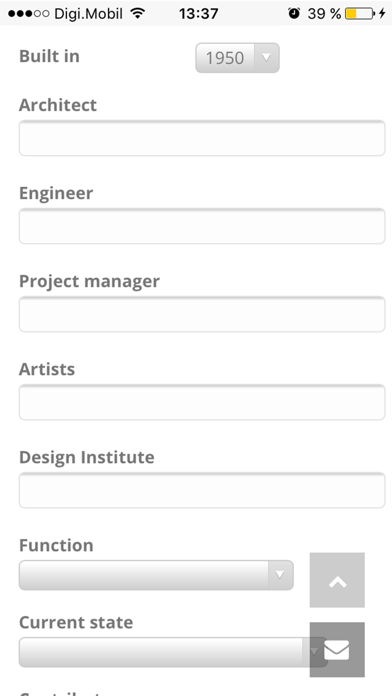Screen dimensions: 392x696
Task: Open the Current state dropdown
Action: (173, 652)
